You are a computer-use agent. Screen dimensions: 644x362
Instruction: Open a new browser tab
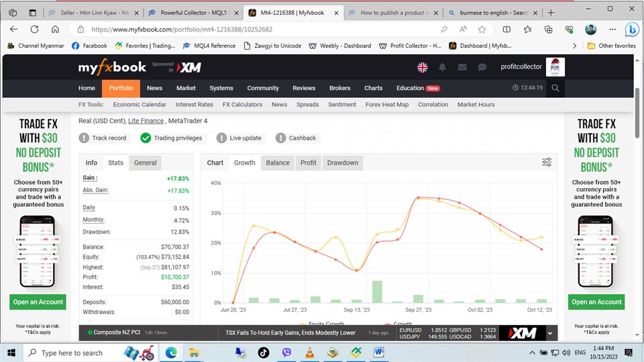(551, 13)
